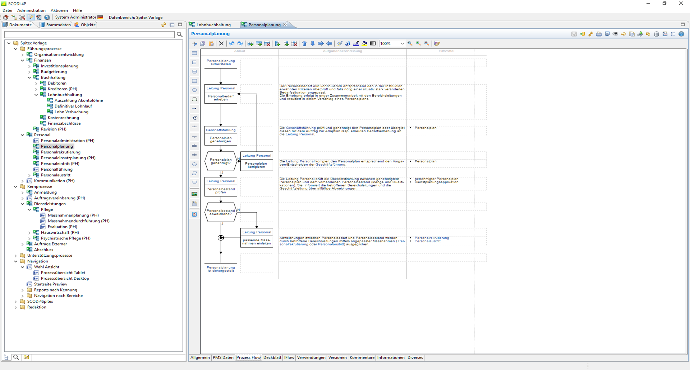The height and width of the screenshot is (370, 690).
Task: Collapse the Dienstleistungen node
Action: point(23,204)
